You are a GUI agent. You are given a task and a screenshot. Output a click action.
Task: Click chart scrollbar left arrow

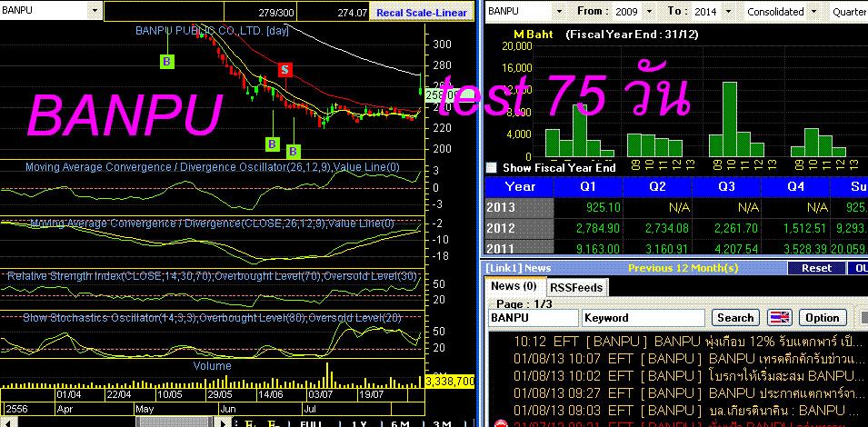[x=9, y=422]
